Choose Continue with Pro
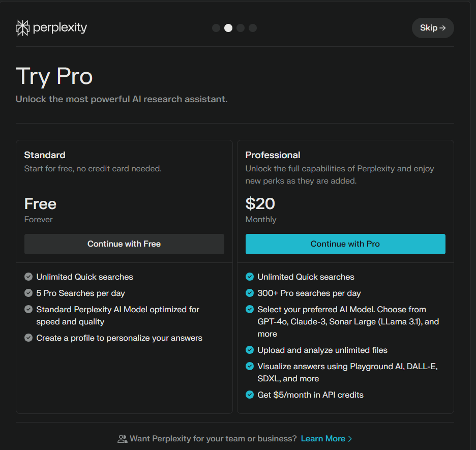Image resolution: width=476 pixels, height=450 pixels. [345, 244]
